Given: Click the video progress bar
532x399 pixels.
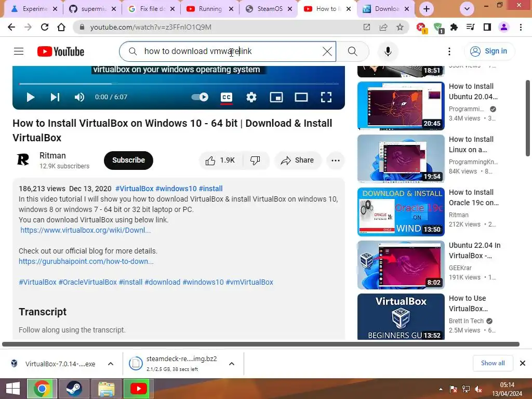Looking at the screenshot, I should [x=179, y=84].
